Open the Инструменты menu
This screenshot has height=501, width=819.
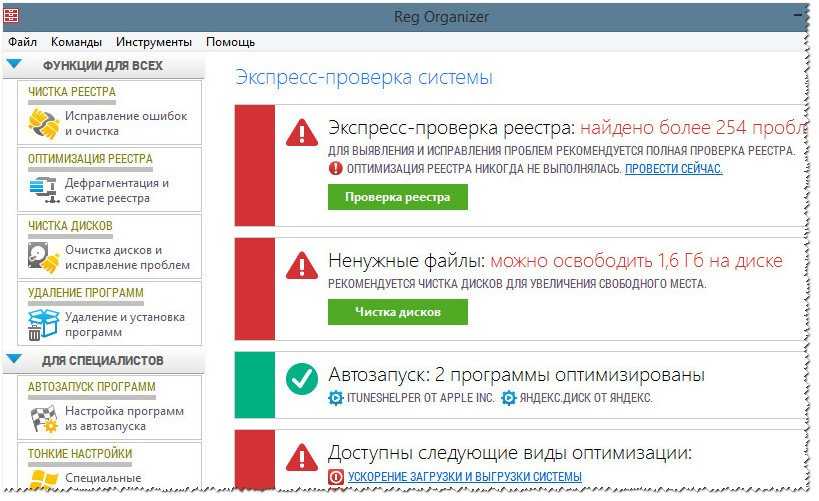point(154,42)
